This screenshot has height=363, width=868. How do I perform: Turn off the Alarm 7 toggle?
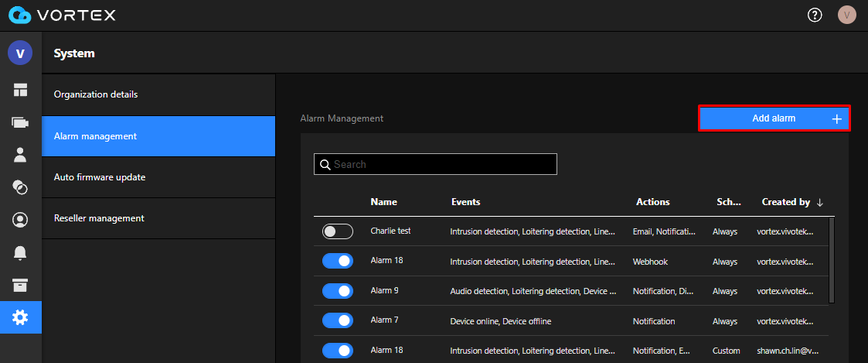(338, 320)
